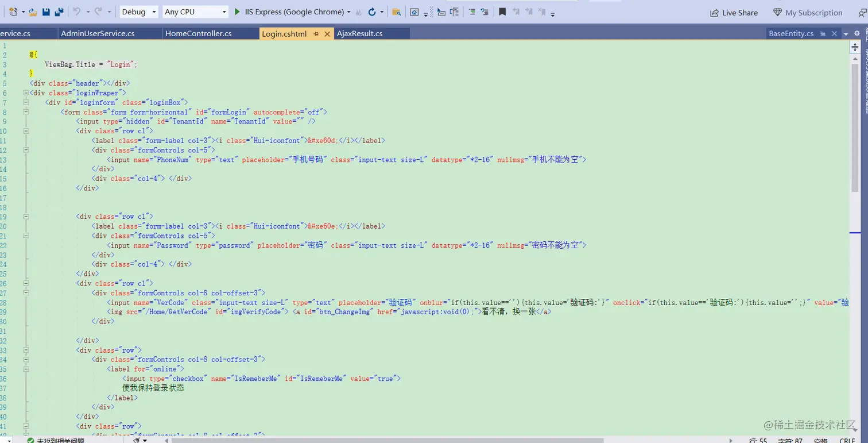The width and height of the screenshot is (868, 443).
Task: Open the browser refresh dropdown arrow
Action: pos(381,12)
